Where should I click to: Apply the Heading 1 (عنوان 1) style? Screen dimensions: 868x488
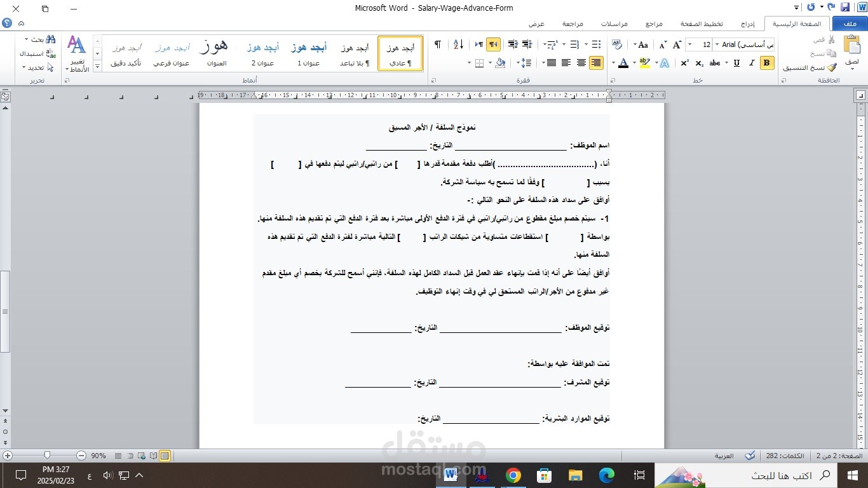[309, 53]
